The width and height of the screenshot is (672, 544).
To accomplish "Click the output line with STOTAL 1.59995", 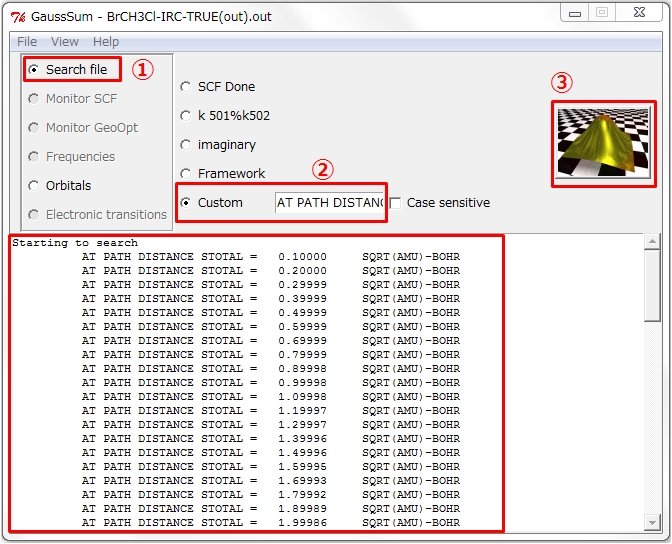I will [x=271, y=467].
